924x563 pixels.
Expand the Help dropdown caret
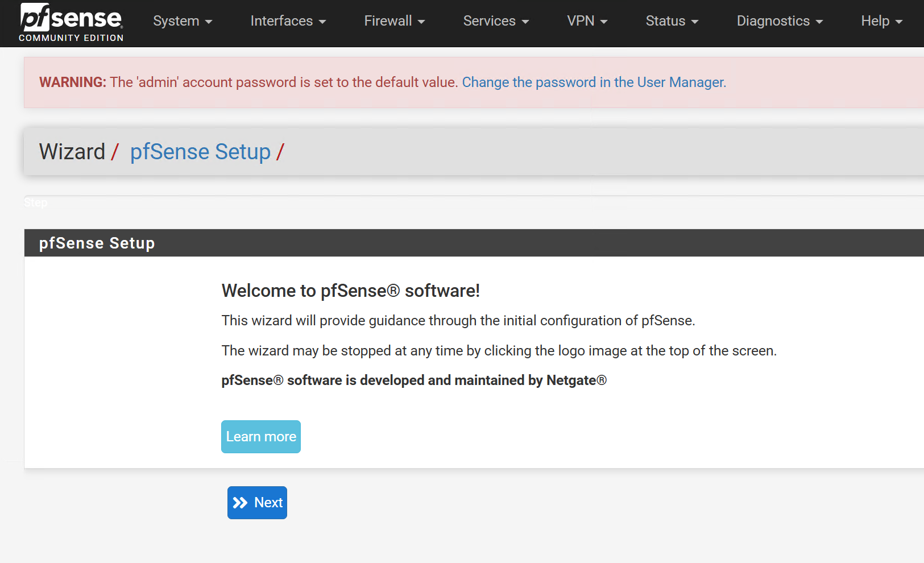[x=899, y=22]
